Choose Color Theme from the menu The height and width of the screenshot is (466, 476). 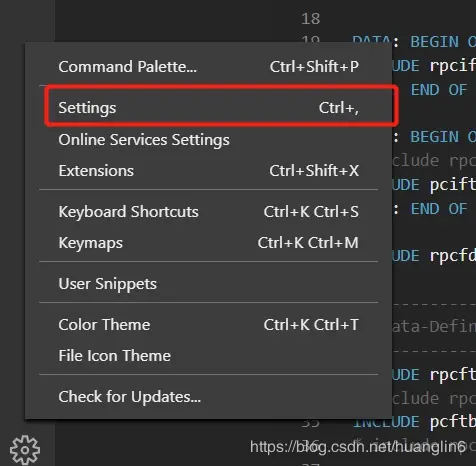point(209,325)
